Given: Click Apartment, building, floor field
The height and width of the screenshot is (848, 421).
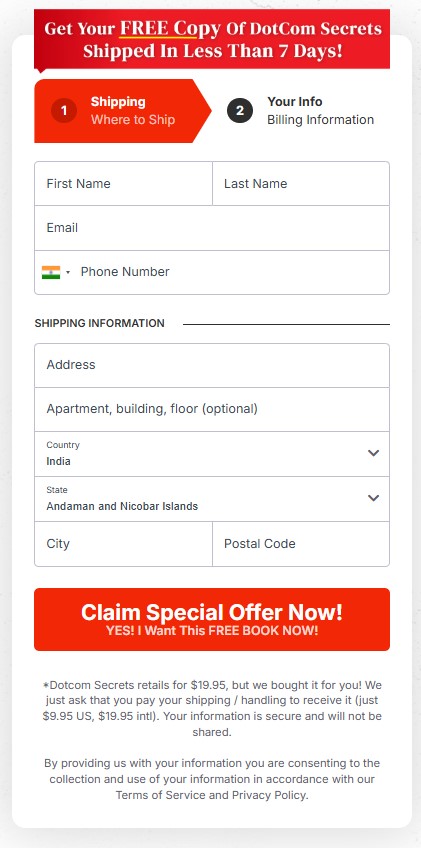Looking at the screenshot, I should 212,409.
